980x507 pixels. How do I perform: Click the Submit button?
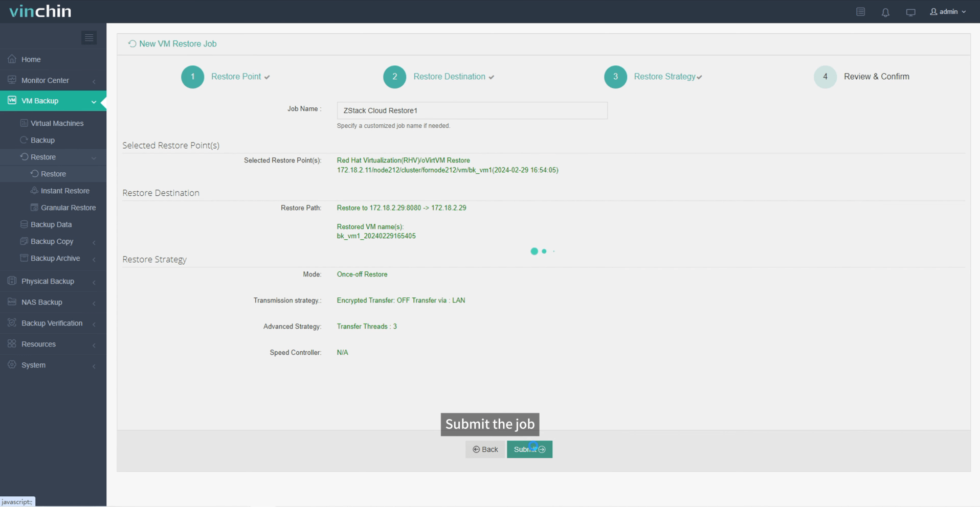click(529, 449)
